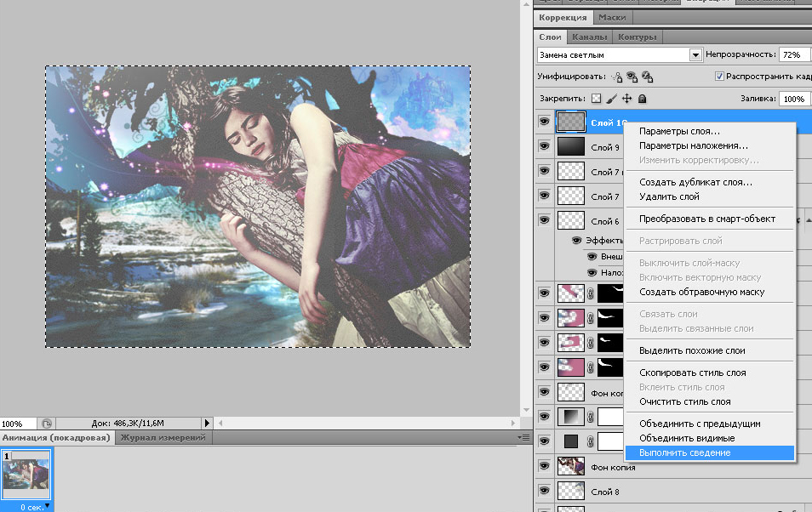This screenshot has height=512, width=812.
Task: Select the white mask of the gradient layer
Action: click(x=610, y=416)
